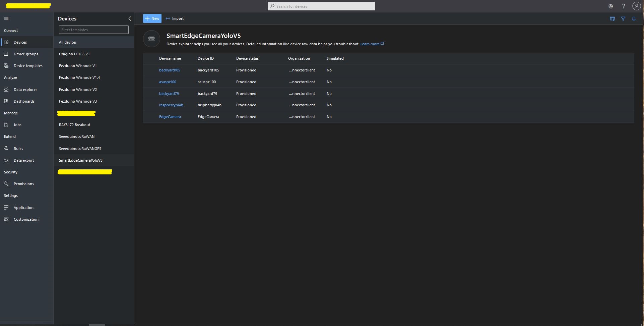Select RAK3172 Breakout in the template list
This screenshot has height=326, width=644.
click(x=74, y=125)
